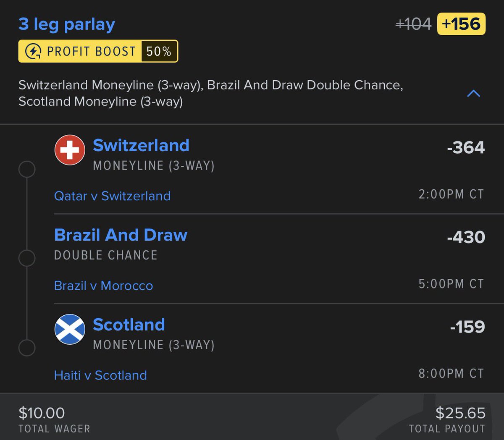Click the 3 leg parlay heading
Viewport: 504px width, 440px height.
click(x=67, y=24)
